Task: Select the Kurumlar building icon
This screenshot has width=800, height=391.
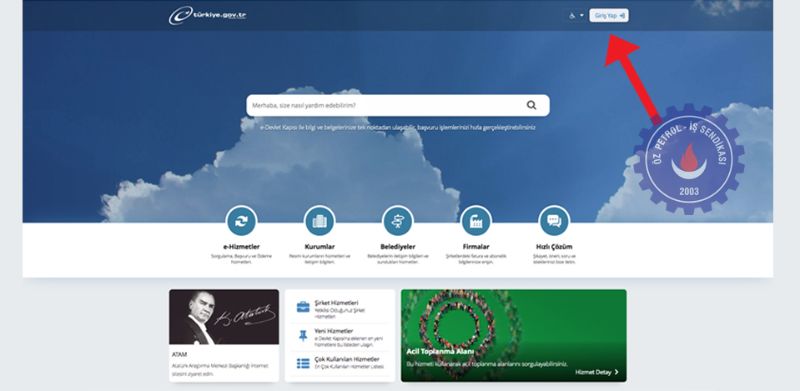Action: point(319,221)
